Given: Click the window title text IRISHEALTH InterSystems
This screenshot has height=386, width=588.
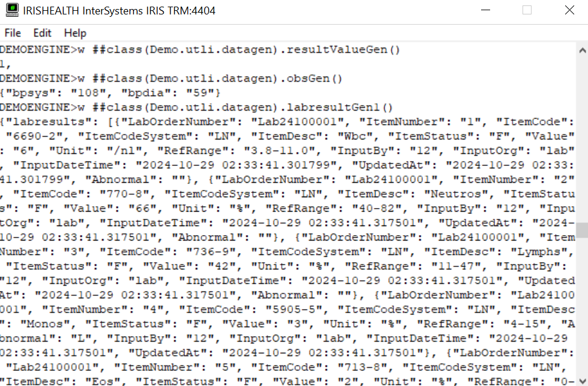Looking at the screenshot, I should click(83, 10).
